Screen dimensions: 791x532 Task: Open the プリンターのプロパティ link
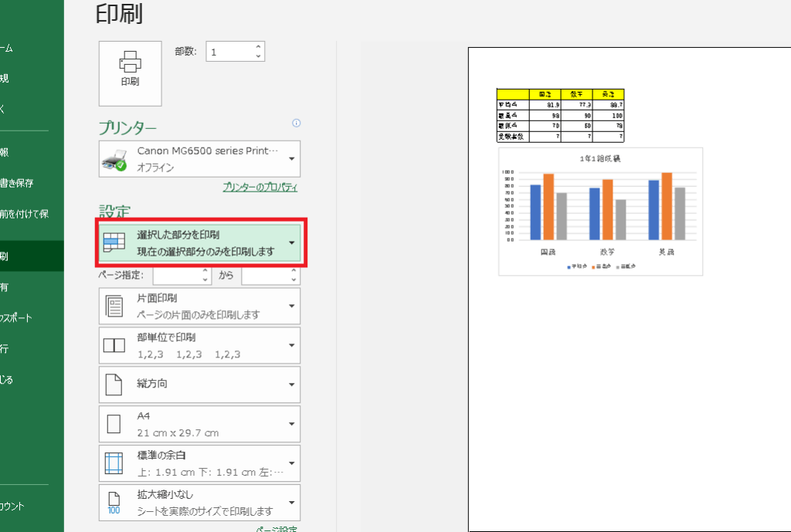tap(260, 187)
